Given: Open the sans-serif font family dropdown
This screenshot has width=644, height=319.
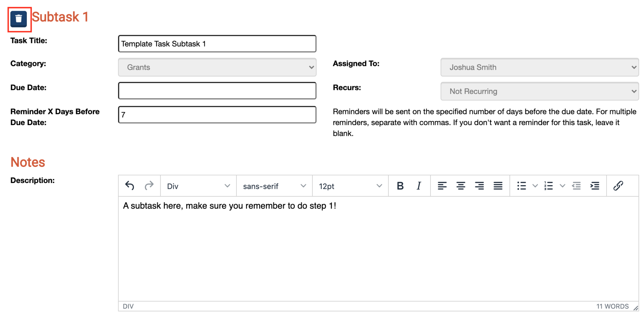Looking at the screenshot, I should pyautogui.click(x=274, y=186).
